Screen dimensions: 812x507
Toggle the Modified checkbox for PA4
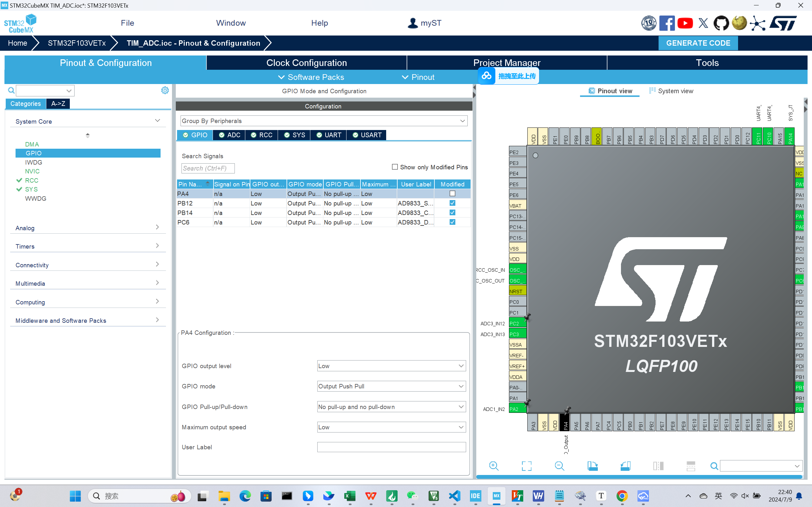click(452, 193)
